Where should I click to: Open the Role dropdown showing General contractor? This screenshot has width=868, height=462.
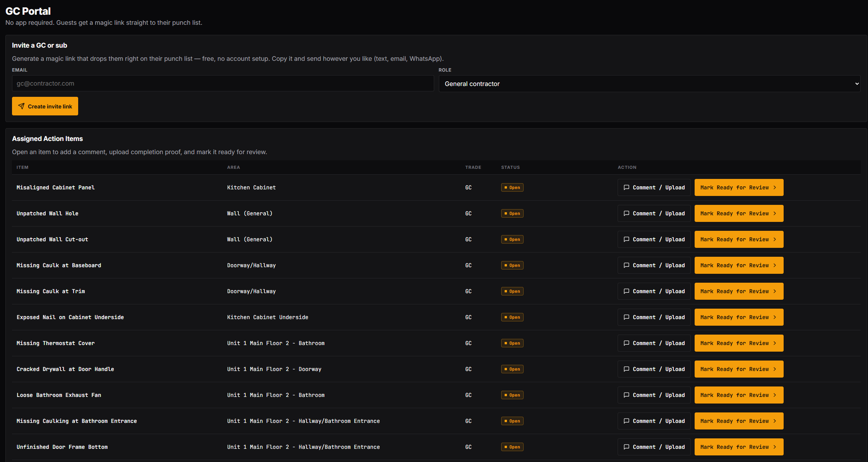pos(649,84)
